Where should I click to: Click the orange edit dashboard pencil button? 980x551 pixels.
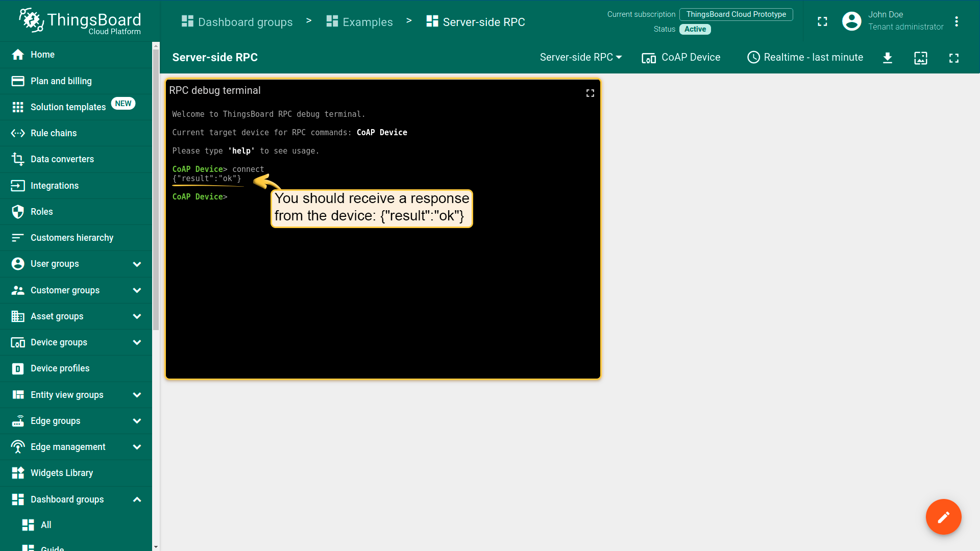(943, 517)
